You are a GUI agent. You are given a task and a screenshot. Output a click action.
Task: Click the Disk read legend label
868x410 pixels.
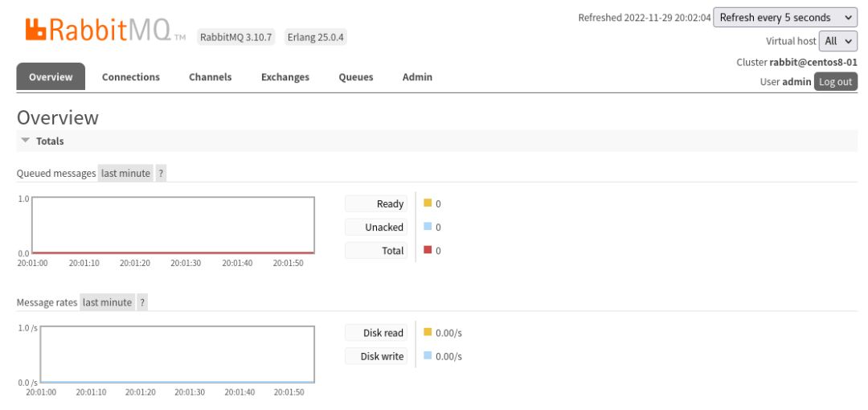pyautogui.click(x=376, y=333)
